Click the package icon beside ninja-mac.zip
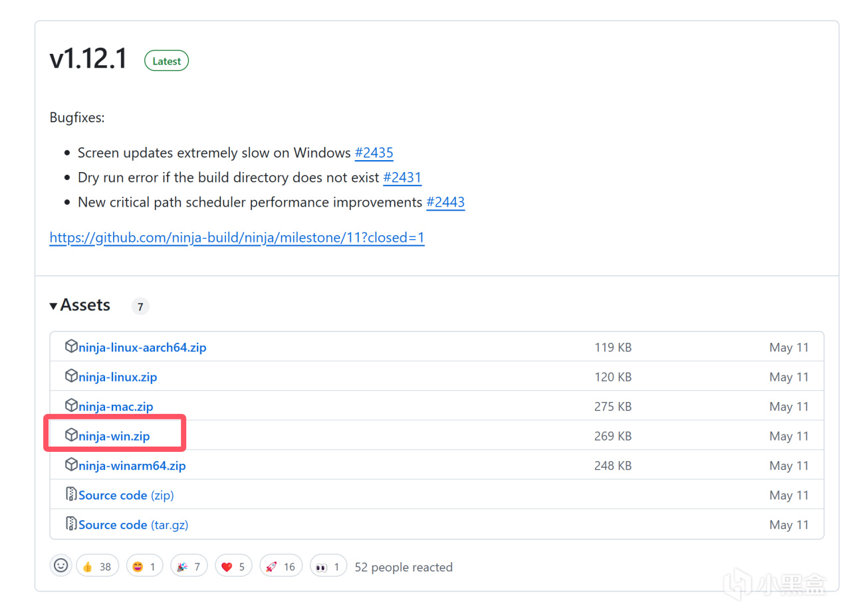The height and width of the screenshot is (616, 851). coord(71,405)
